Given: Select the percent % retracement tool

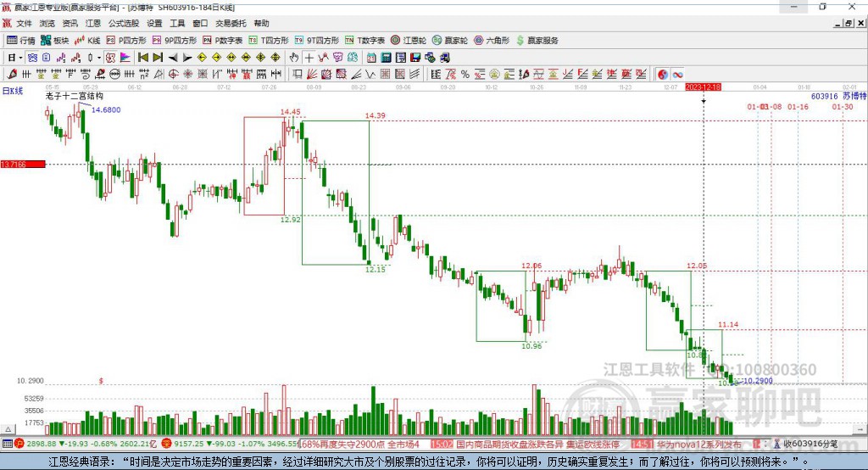Looking at the screenshot, I should tap(465, 75).
